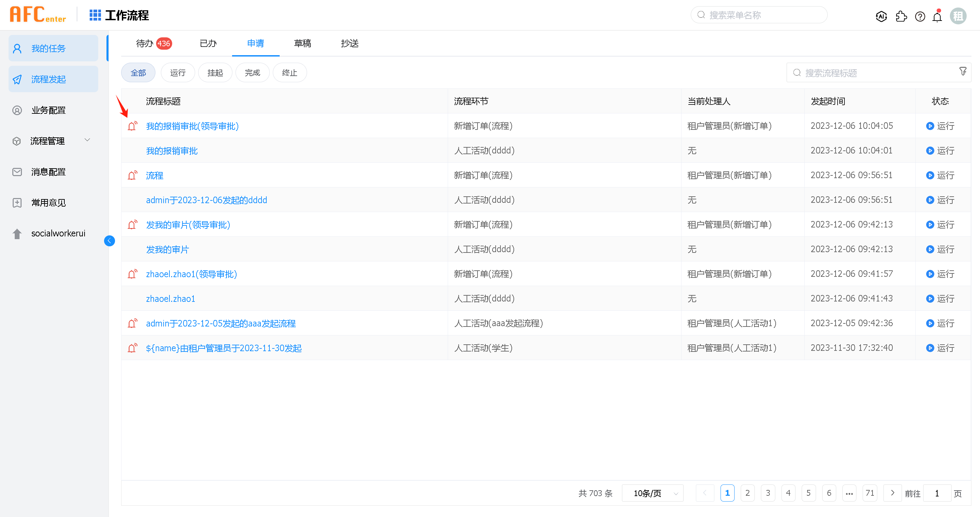Image resolution: width=980 pixels, height=517 pixels.
Task: Open the notification bell
Action: click(x=937, y=16)
